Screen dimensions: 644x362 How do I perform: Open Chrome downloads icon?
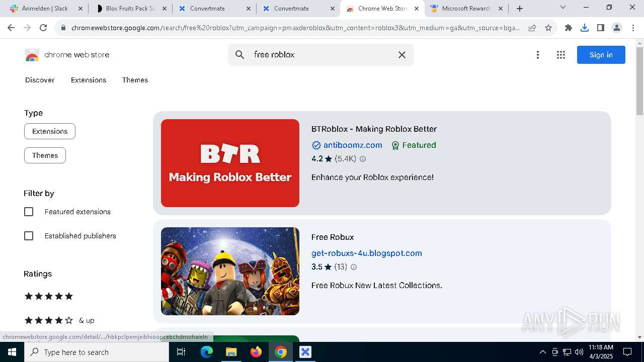[585, 28]
